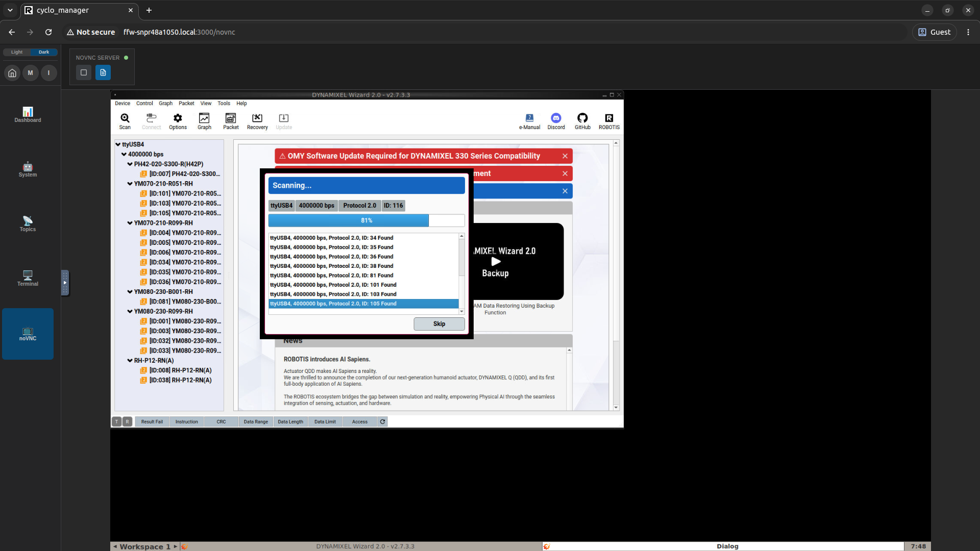Viewport: 980px width, 551px height.
Task: Open the browser Guest profile button
Action: (935, 32)
